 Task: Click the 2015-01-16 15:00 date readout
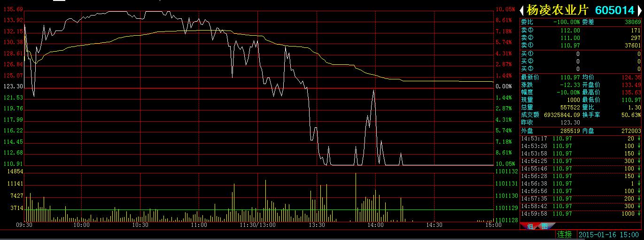point(610,234)
